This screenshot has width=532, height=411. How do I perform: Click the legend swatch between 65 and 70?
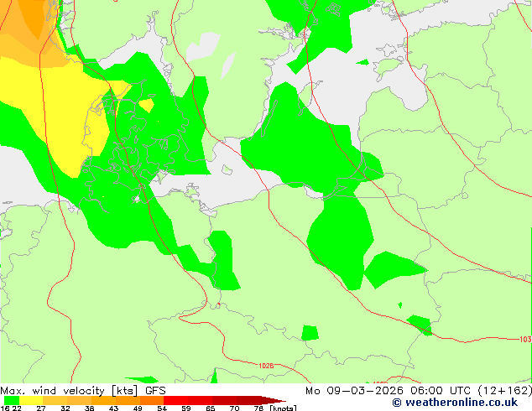tap(225, 400)
